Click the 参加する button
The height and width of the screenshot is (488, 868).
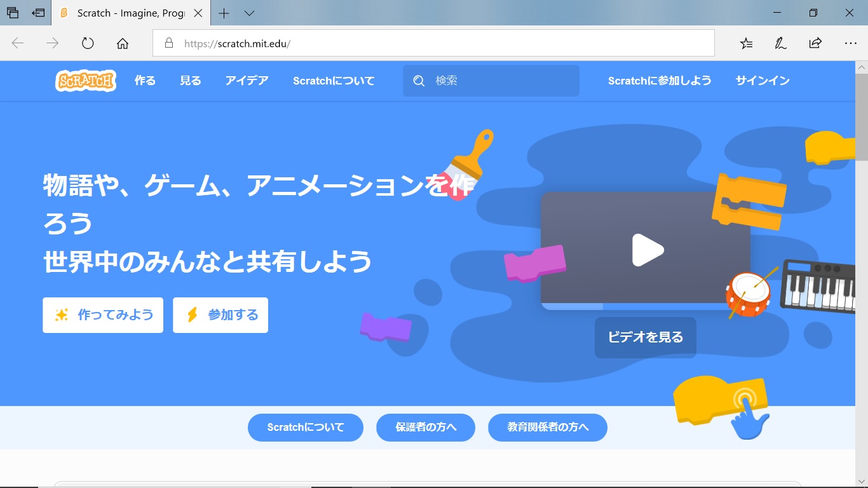(x=220, y=315)
